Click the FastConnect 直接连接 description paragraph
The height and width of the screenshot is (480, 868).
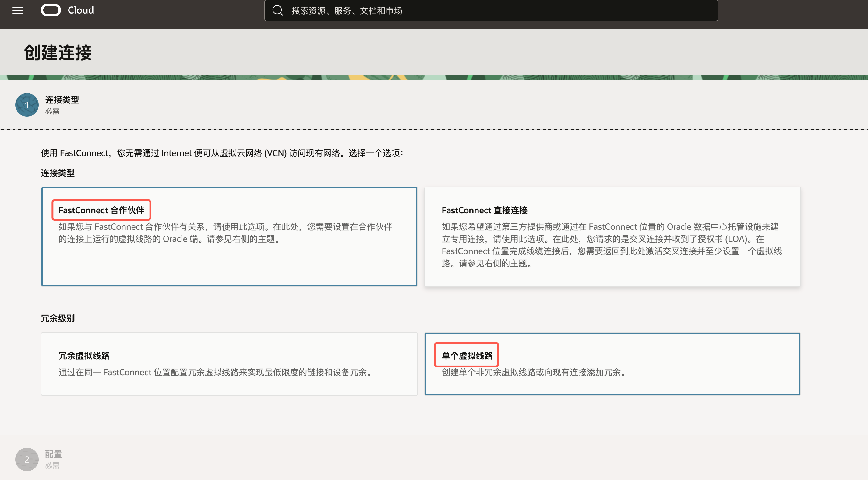click(612, 245)
